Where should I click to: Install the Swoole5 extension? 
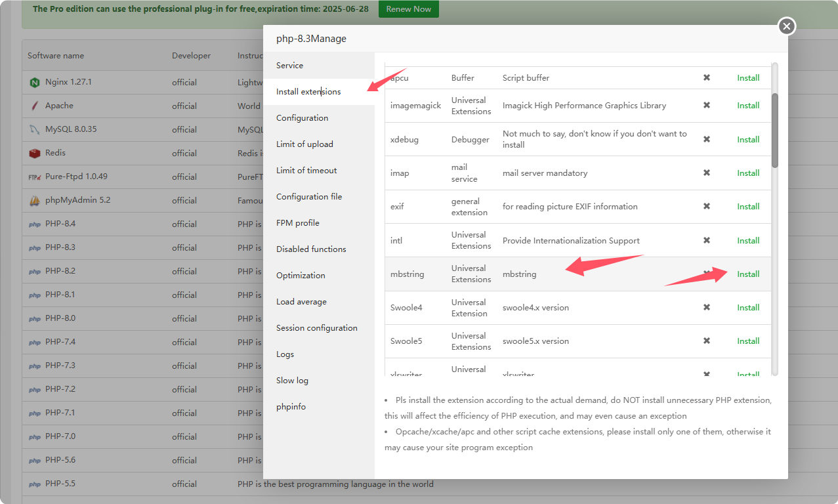(748, 341)
